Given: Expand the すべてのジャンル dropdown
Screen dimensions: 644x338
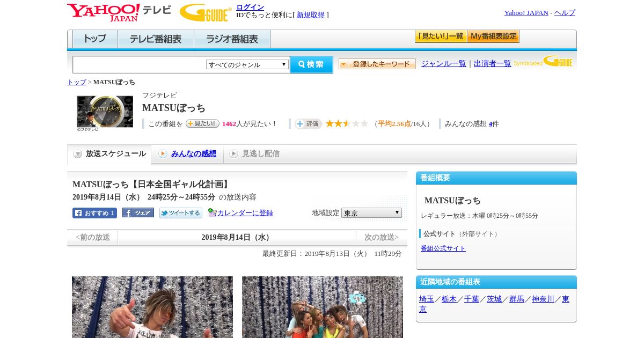Looking at the screenshot, I should (247, 64).
